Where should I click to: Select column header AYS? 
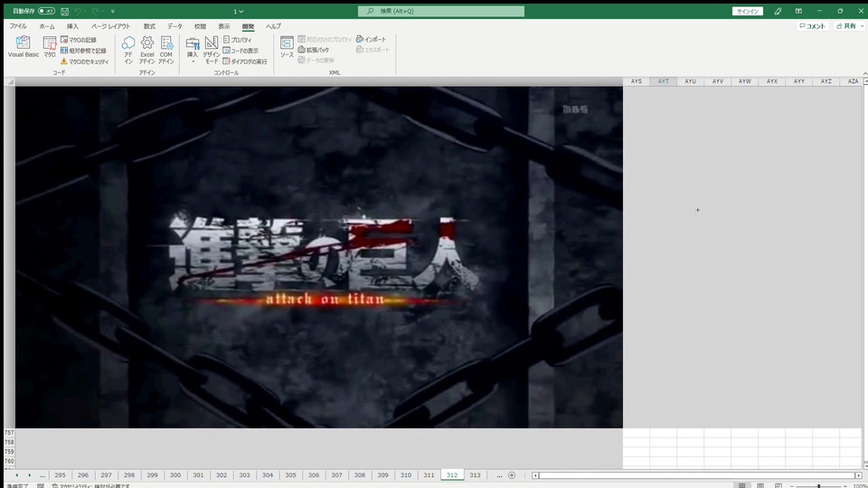(x=636, y=81)
